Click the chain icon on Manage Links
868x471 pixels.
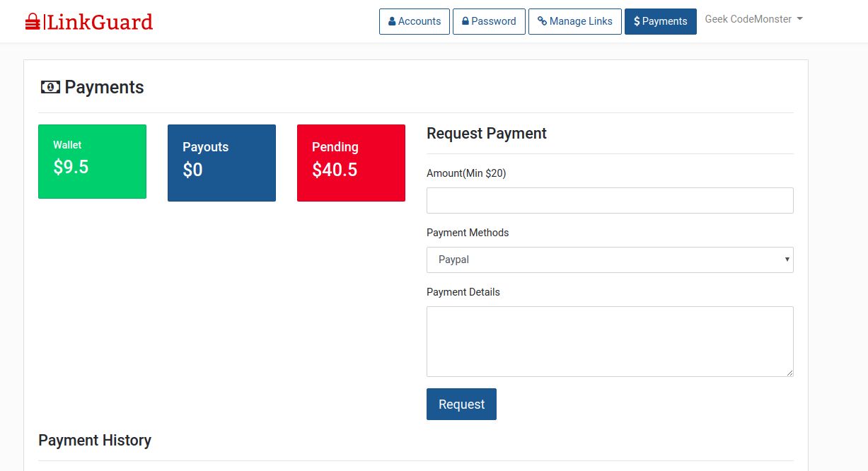coord(543,21)
